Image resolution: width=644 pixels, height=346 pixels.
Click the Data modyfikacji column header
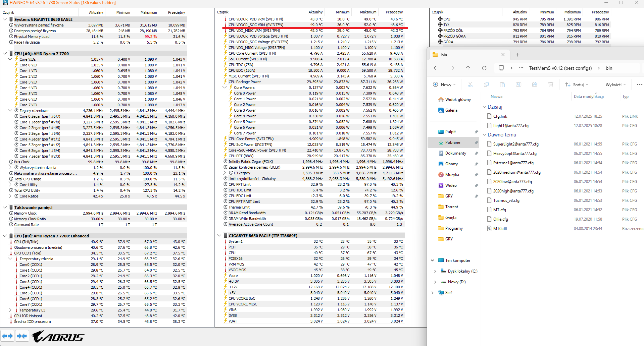[x=589, y=97]
